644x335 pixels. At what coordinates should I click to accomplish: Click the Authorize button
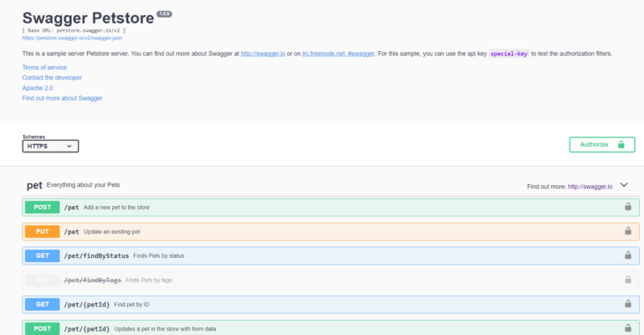pos(602,145)
